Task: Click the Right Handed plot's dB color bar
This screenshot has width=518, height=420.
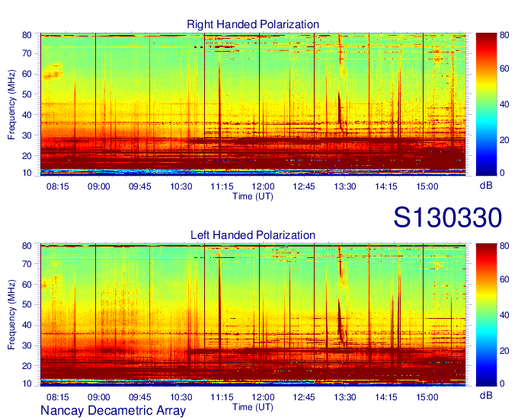Action: pyautogui.click(x=486, y=104)
